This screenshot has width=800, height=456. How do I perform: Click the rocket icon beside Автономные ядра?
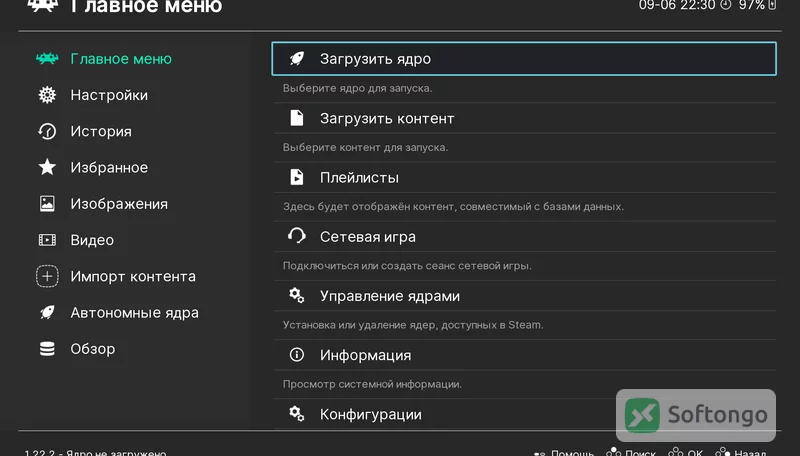click(47, 312)
